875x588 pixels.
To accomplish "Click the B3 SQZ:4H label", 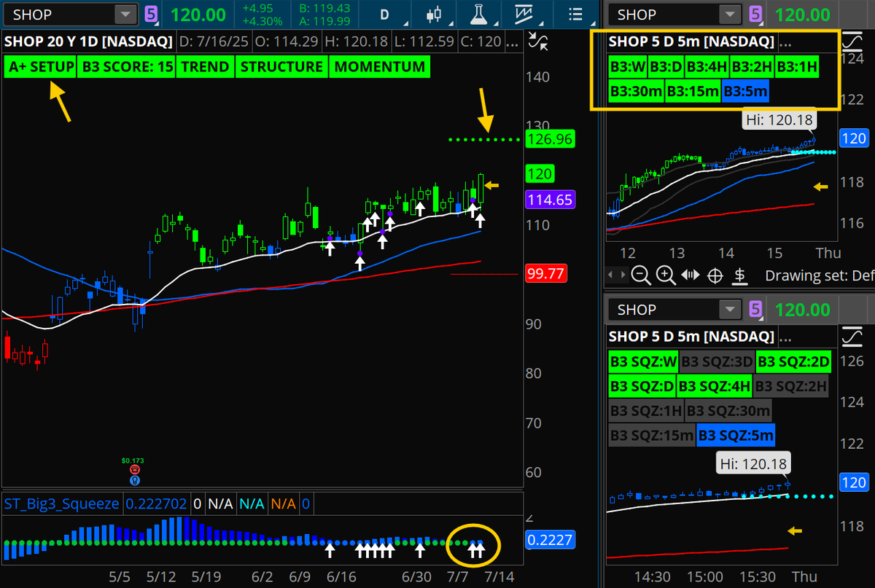I will click(714, 385).
